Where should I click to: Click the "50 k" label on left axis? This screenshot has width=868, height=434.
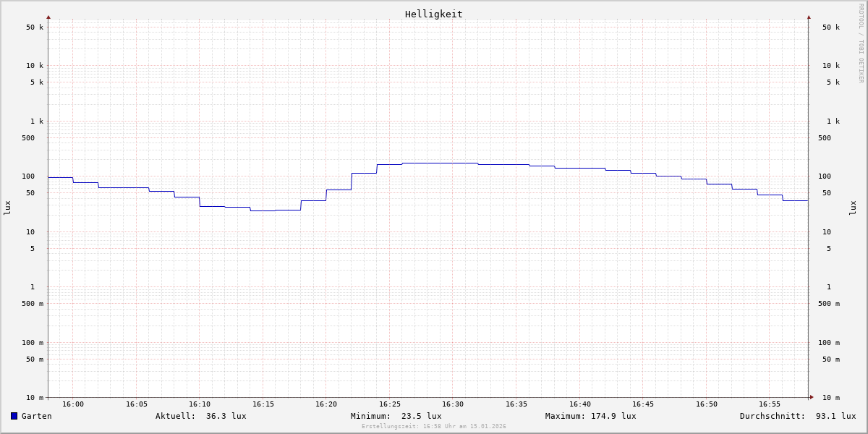(x=35, y=27)
